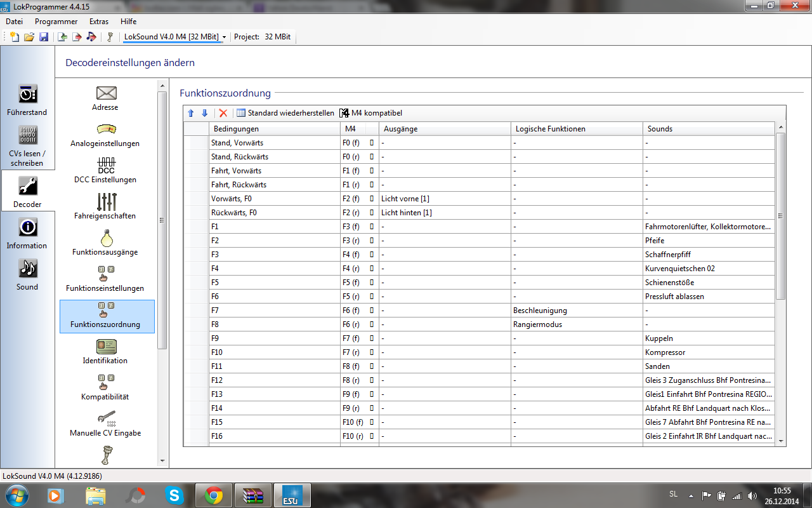This screenshot has width=812, height=508.
Task: Open DCC Einstellungen
Action: (x=107, y=170)
